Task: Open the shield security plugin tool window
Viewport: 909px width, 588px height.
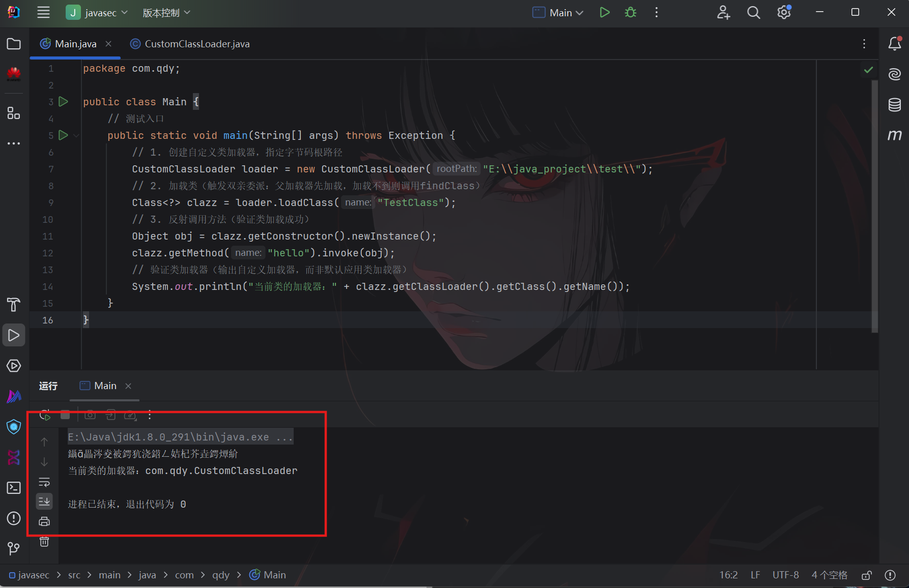Action: pyautogui.click(x=14, y=427)
